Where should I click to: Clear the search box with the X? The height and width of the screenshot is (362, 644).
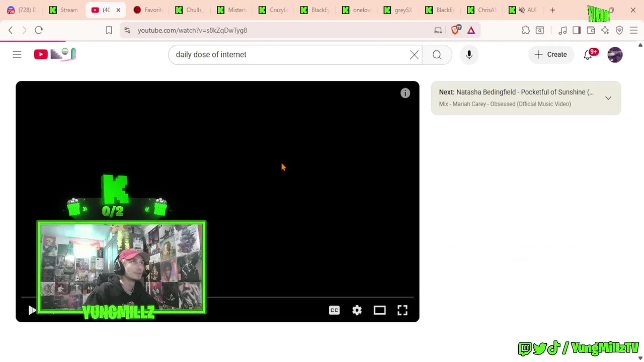tap(414, 54)
